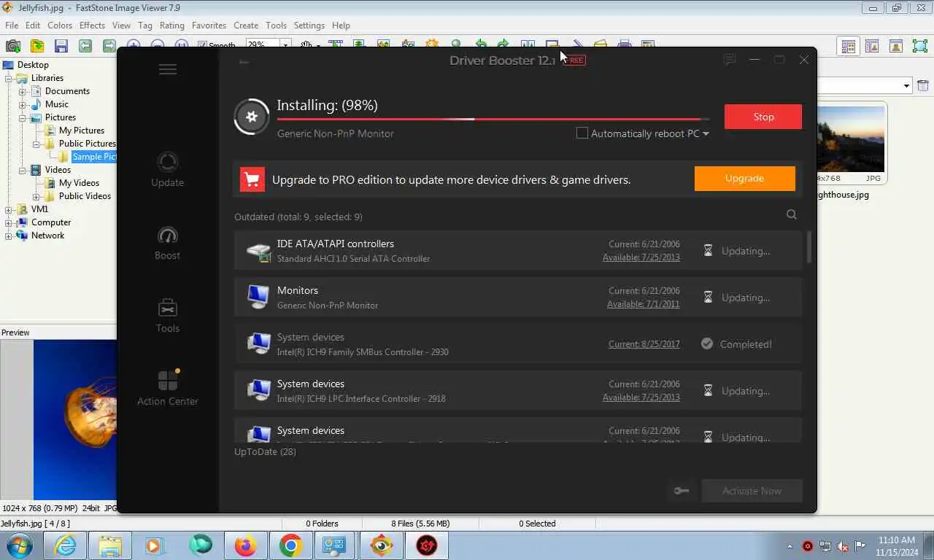Click the orange Upgrade button
Screen dimensions: 934x560
[x=744, y=179]
